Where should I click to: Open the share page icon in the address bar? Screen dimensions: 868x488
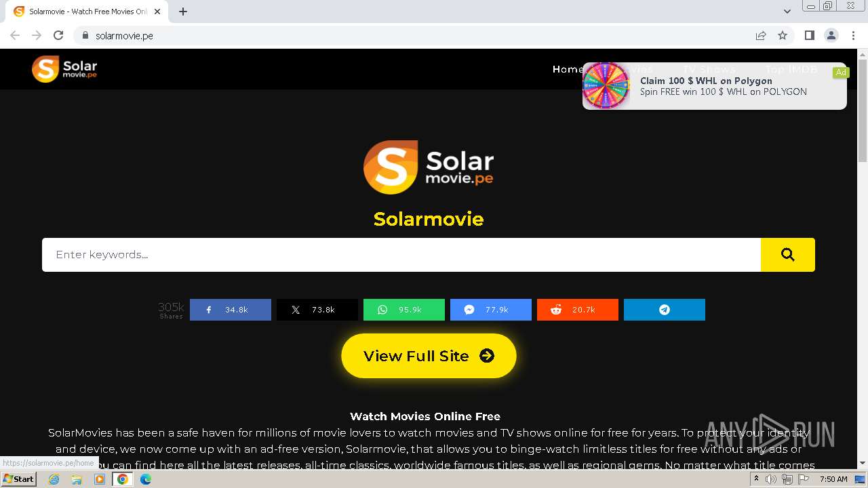click(x=761, y=35)
